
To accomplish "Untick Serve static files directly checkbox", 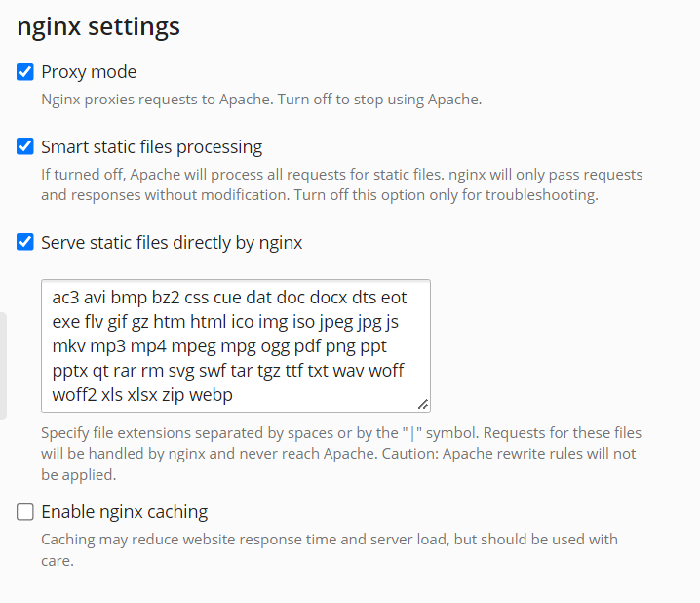I will 25,242.
